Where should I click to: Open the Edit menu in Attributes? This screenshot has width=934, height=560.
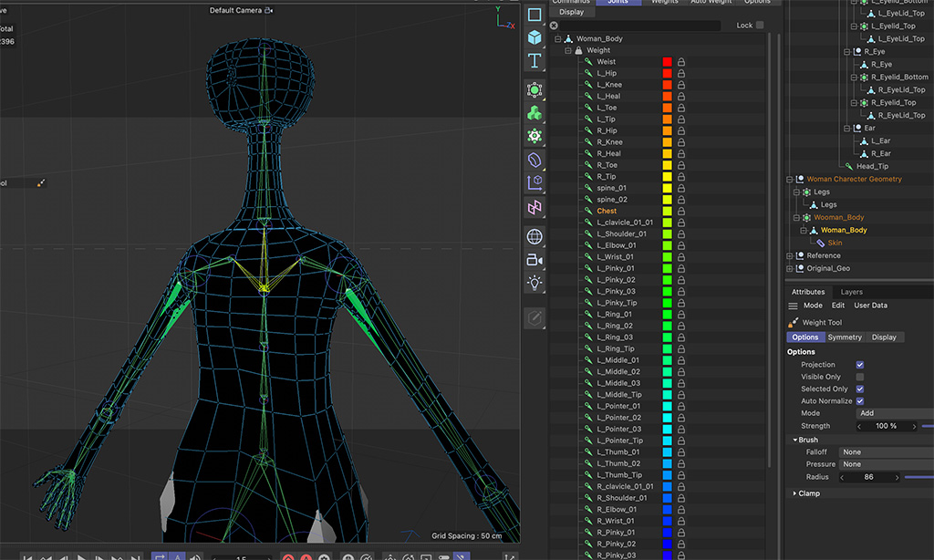pos(838,306)
